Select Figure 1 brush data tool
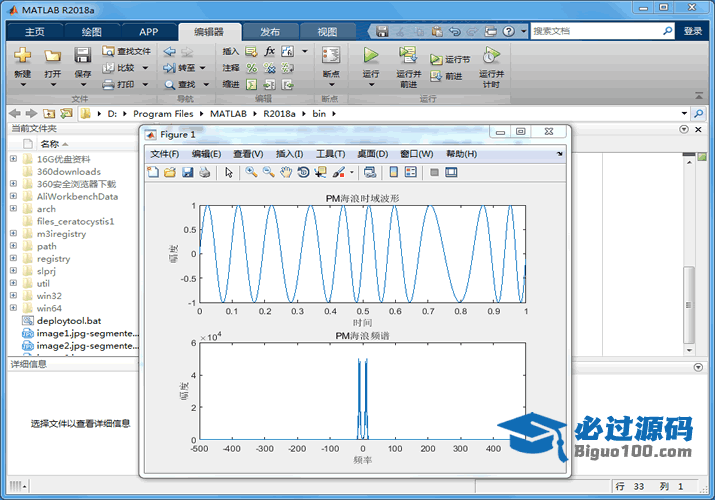The image size is (715, 500). click(339, 172)
